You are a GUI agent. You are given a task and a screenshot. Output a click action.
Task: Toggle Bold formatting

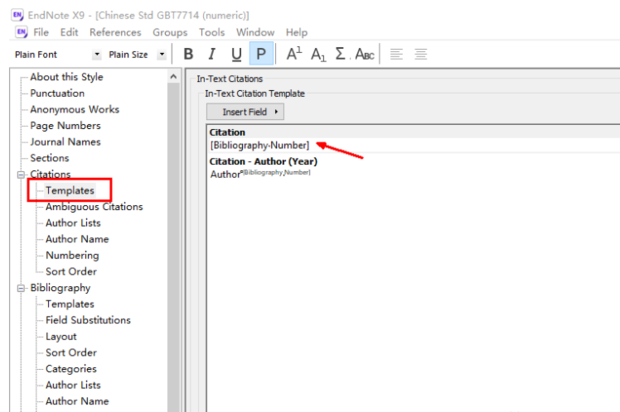tap(189, 54)
